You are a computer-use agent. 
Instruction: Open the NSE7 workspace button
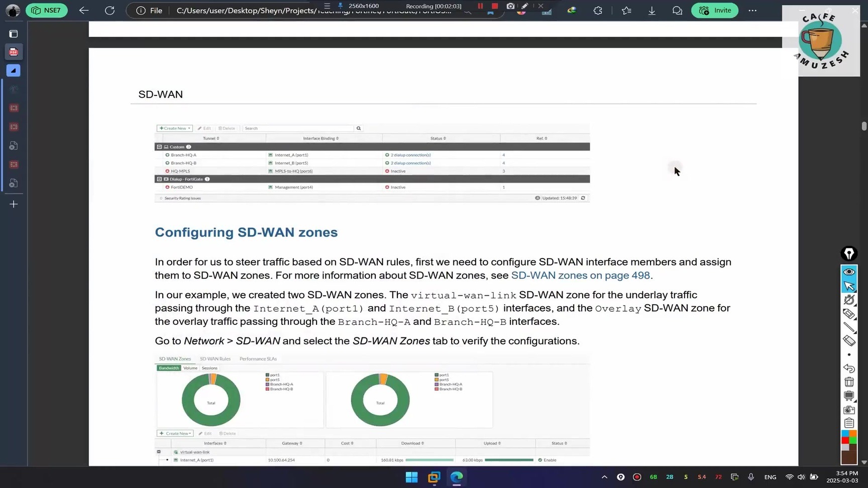pos(46,10)
